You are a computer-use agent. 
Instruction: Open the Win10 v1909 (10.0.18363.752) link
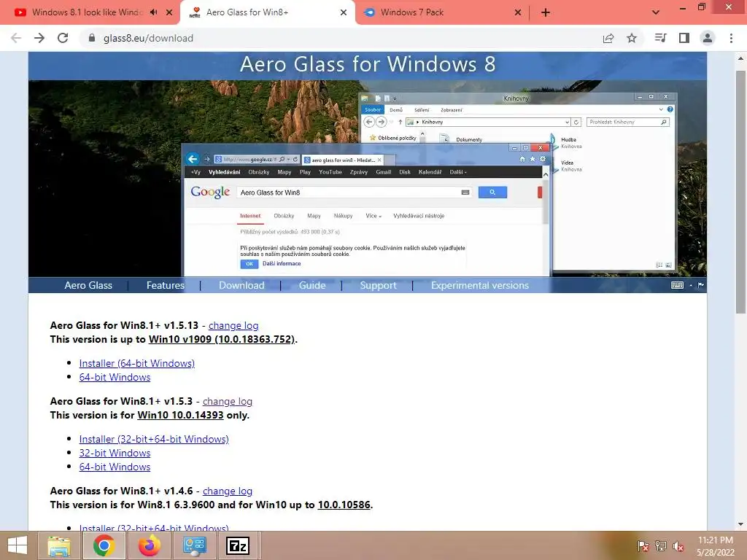click(222, 339)
